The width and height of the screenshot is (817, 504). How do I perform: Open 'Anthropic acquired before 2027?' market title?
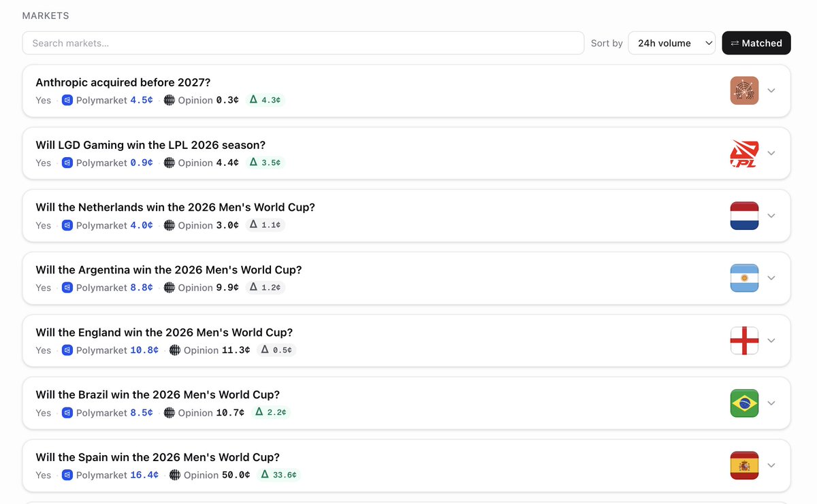(x=123, y=82)
